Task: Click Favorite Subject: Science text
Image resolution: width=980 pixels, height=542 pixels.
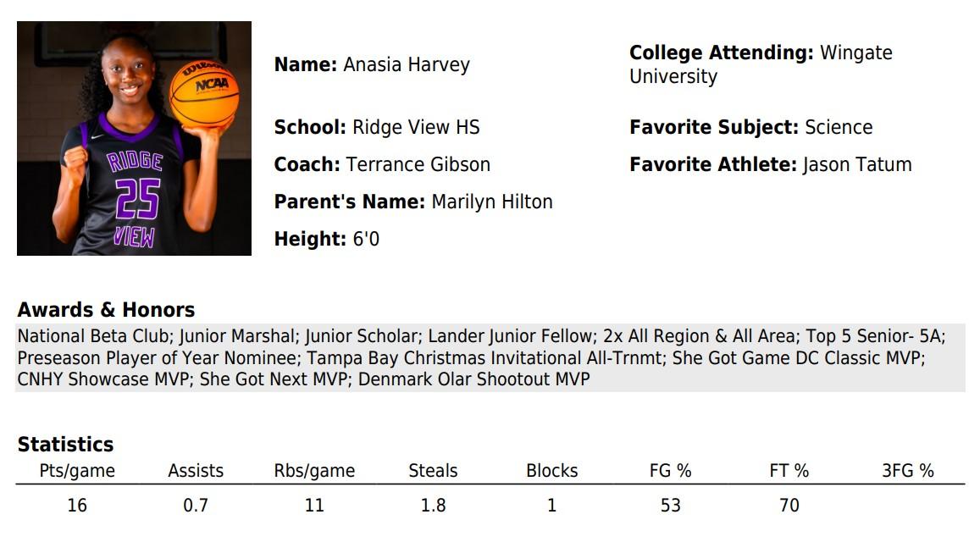Action: click(750, 127)
